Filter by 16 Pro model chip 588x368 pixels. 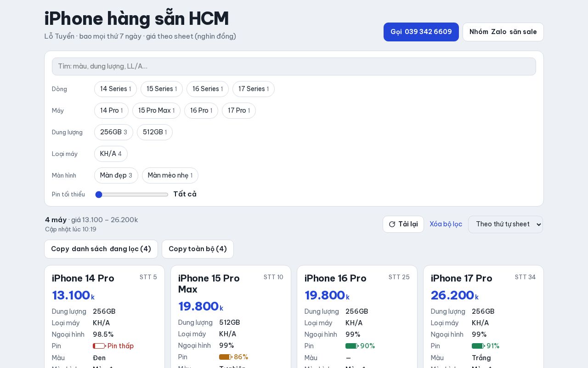pyautogui.click(x=201, y=110)
